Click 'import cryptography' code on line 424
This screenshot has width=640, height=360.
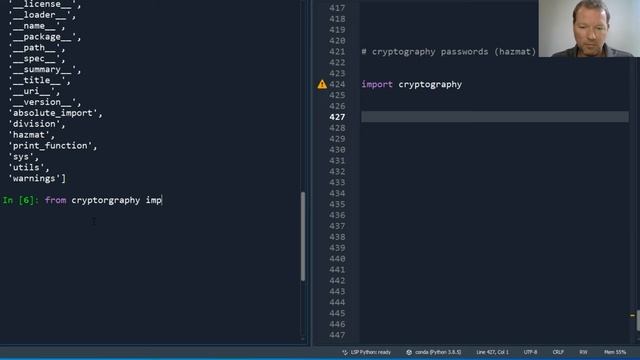click(x=411, y=84)
